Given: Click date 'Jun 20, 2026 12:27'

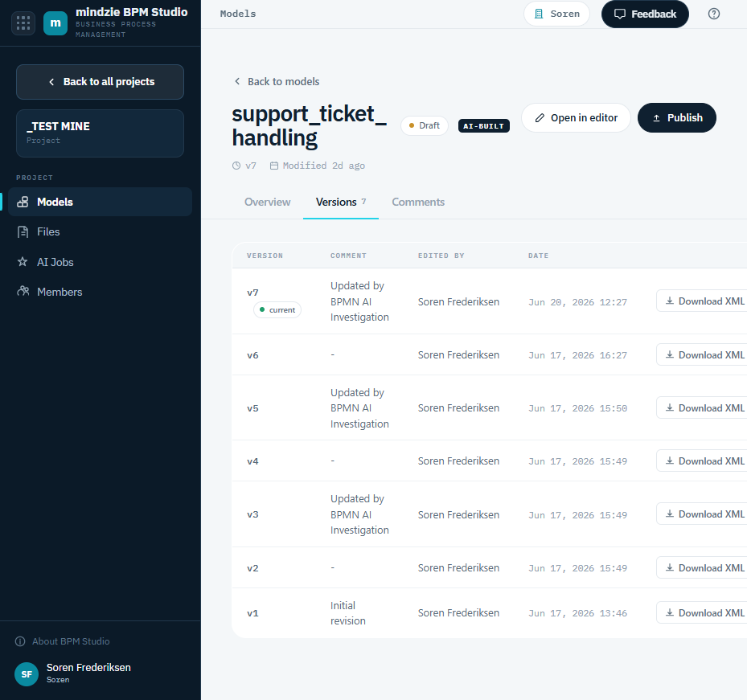Looking at the screenshot, I should 577,302.
